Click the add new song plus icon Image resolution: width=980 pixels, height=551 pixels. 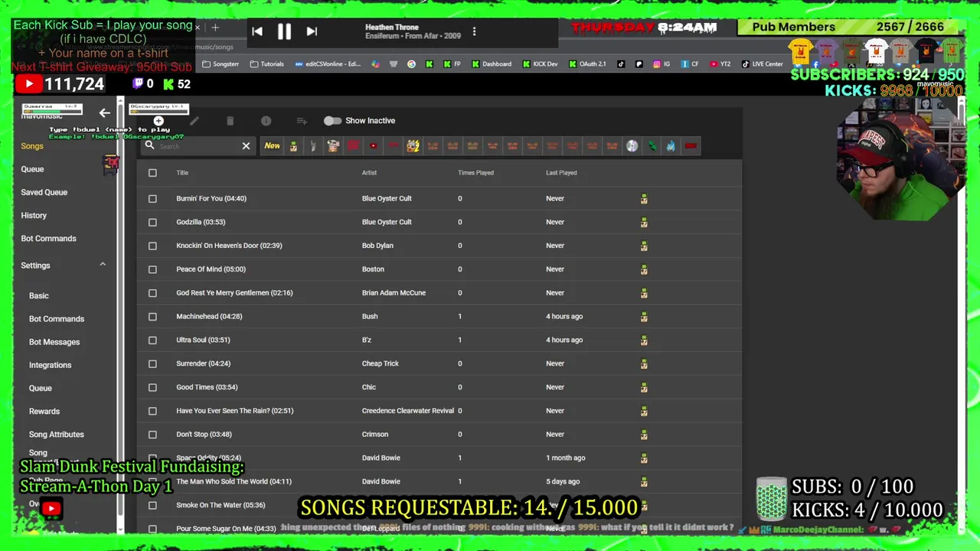(158, 121)
